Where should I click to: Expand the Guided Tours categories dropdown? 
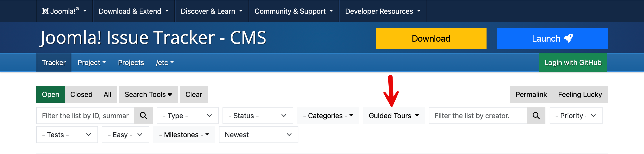393,115
